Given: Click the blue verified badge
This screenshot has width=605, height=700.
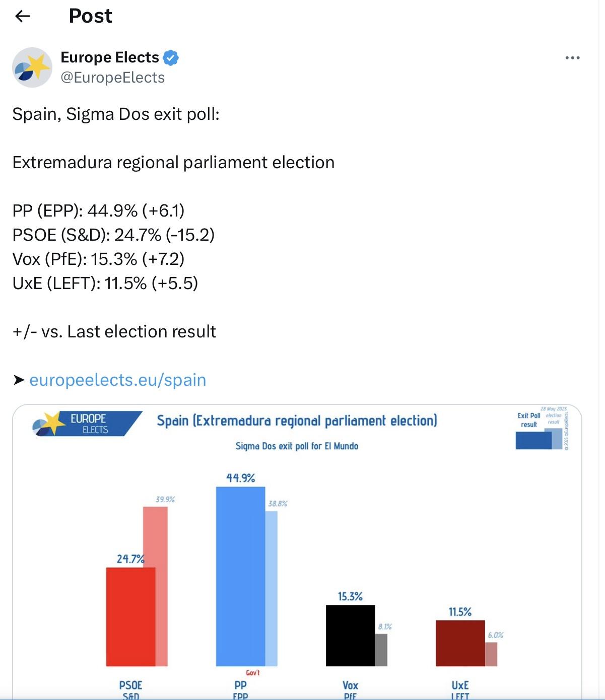Looking at the screenshot, I should pyautogui.click(x=171, y=58).
